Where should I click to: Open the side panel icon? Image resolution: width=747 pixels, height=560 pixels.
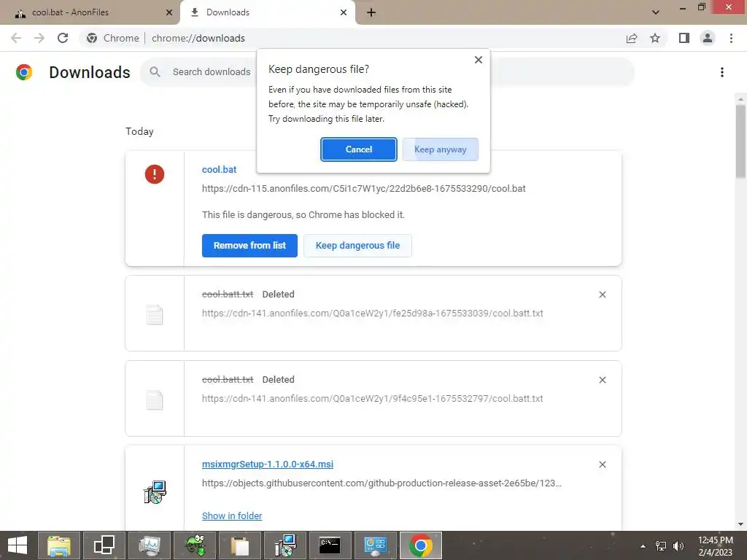[x=684, y=38]
